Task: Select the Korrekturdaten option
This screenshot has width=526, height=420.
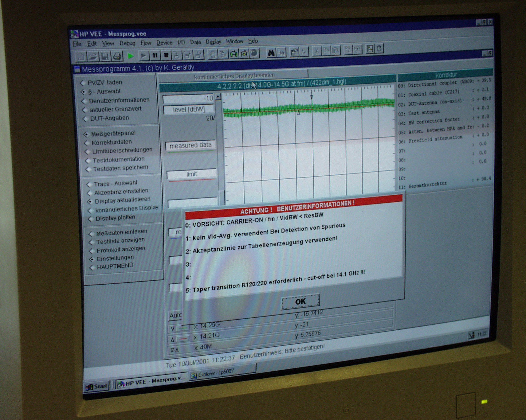Action: 108,142
